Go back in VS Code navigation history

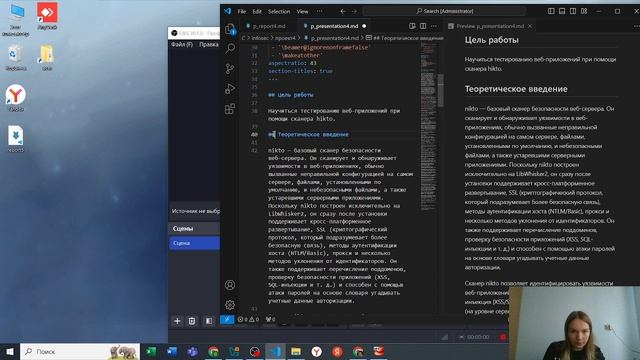(x=343, y=11)
